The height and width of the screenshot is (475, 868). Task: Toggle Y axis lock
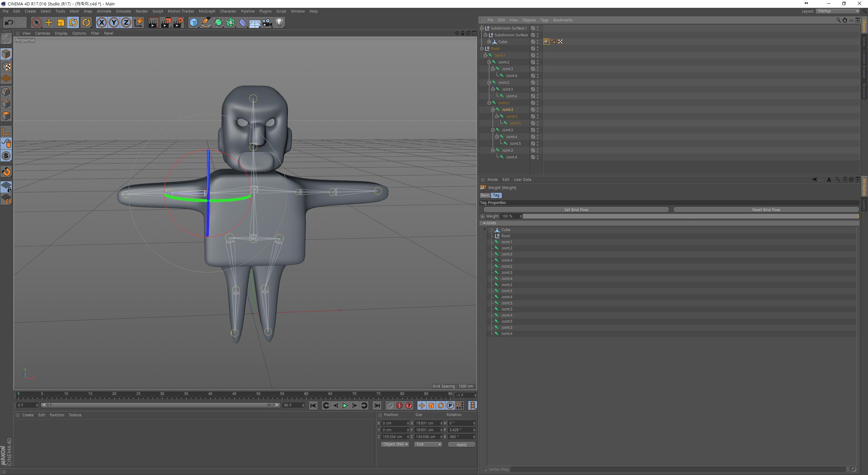pos(114,23)
